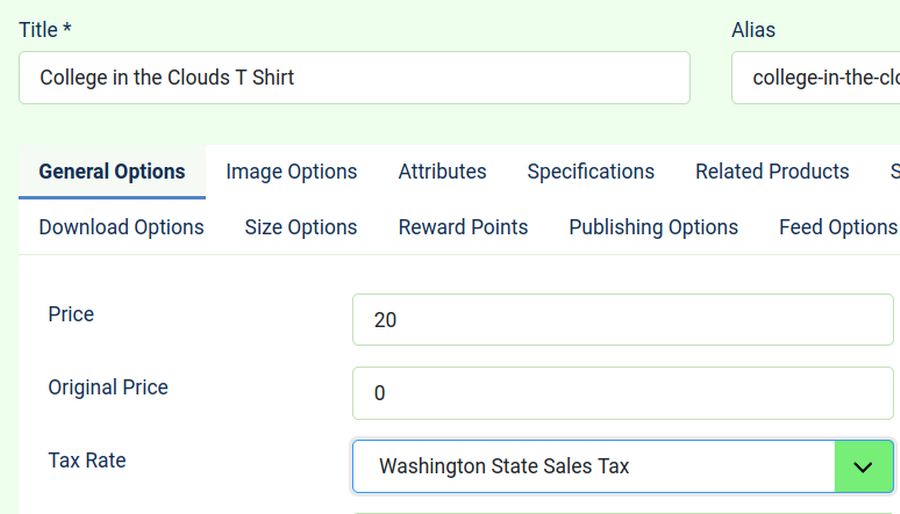900x514 pixels.
Task: Click the Tax Rate label
Action: tap(87, 461)
